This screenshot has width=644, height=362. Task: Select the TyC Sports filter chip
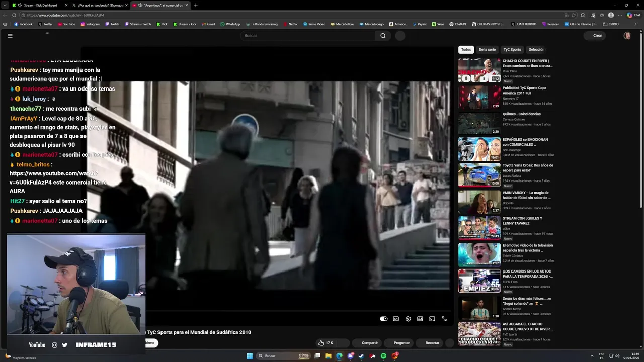pyautogui.click(x=512, y=50)
